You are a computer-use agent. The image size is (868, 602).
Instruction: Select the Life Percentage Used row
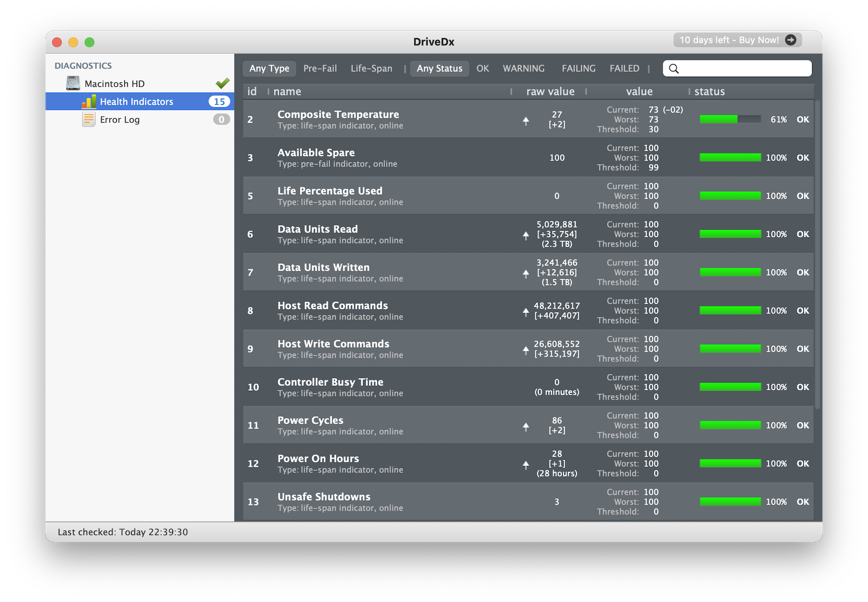click(528, 195)
